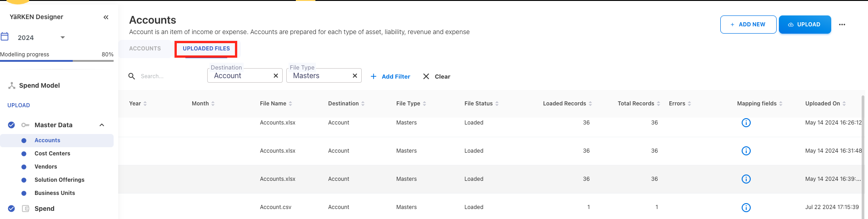Image resolution: width=868 pixels, height=219 pixels.
Task: Click the search magnifier icon
Action: [x=132, y=76]
